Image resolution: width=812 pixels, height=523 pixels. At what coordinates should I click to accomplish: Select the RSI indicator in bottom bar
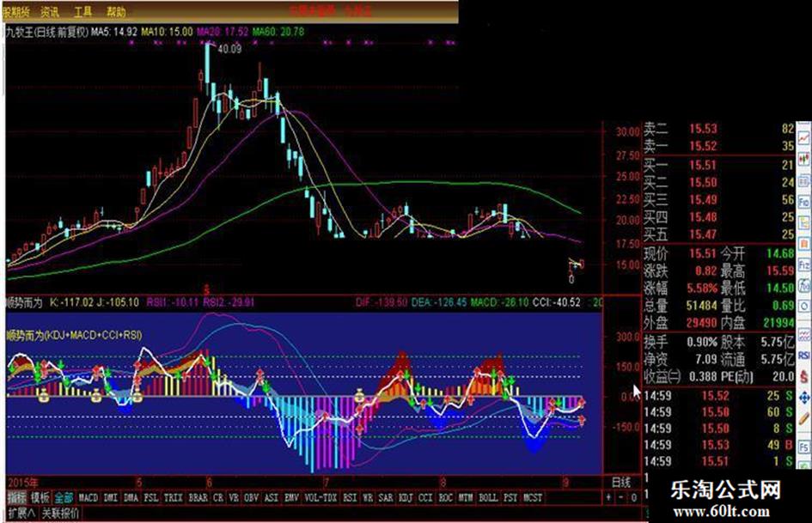350,497
